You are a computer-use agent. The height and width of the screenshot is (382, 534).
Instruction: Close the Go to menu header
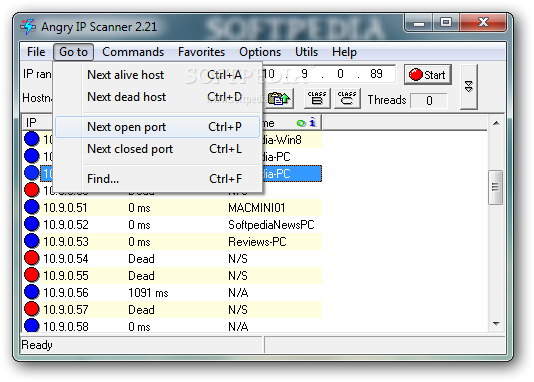point(73,52)
